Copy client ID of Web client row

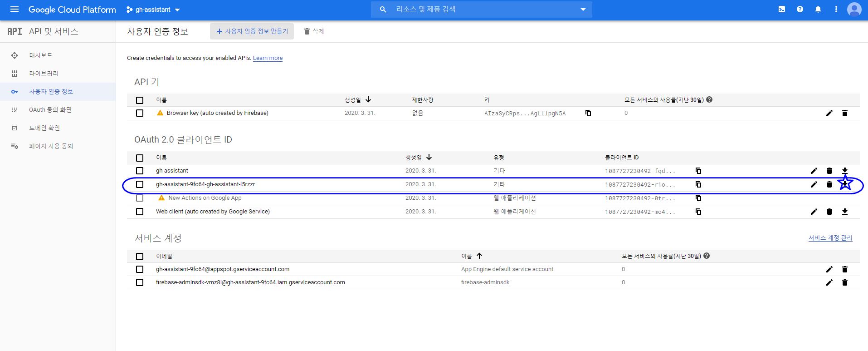click(698, 212)
